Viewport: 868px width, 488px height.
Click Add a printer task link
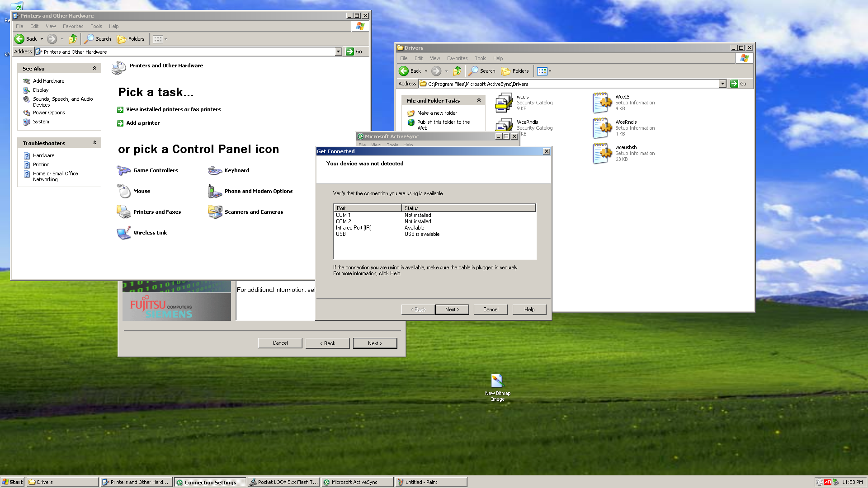(x=143, y=123)
